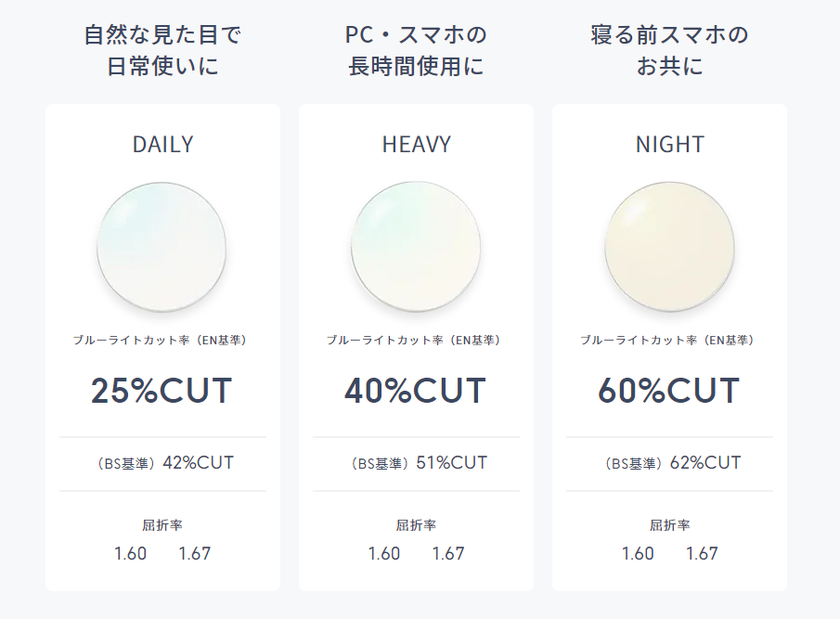840x619 pixels.
Task: Click the heading PC・スマホの長時間使用に
Action: pyautogui.click(x=416, y=50)
